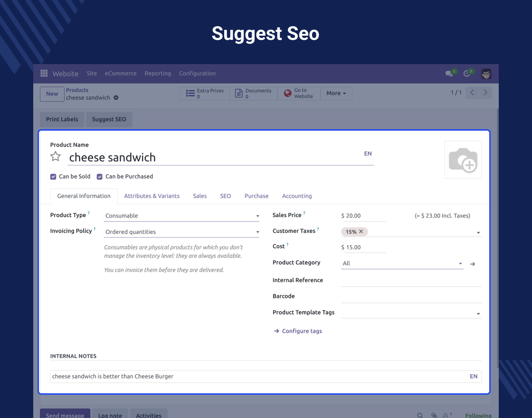
Task: Click EN translate button beside product name
Action: 368,153
